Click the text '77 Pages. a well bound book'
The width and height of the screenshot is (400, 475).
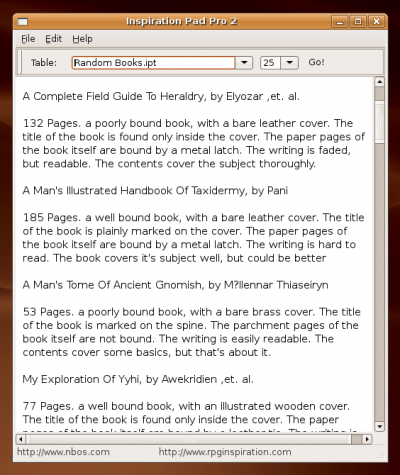97,406
